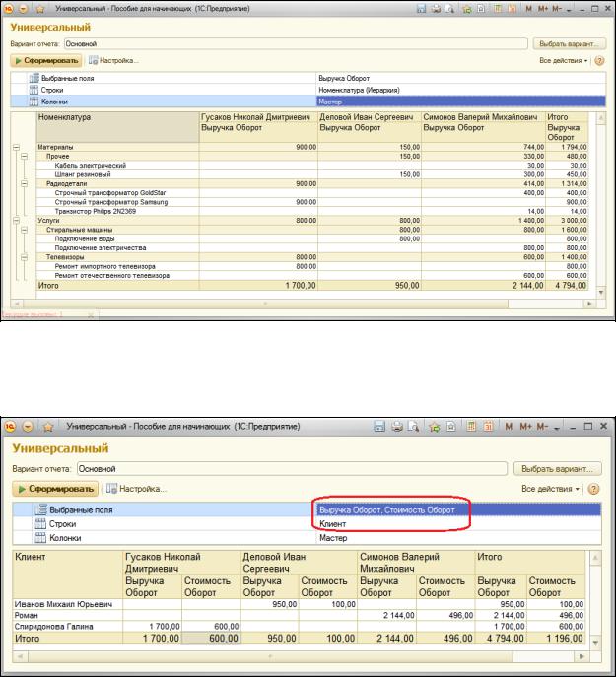Image resolution: width=616 pixels, height=677 pixels.
Task: Click M+ memory button in Клиент report window
Action: 525,427
